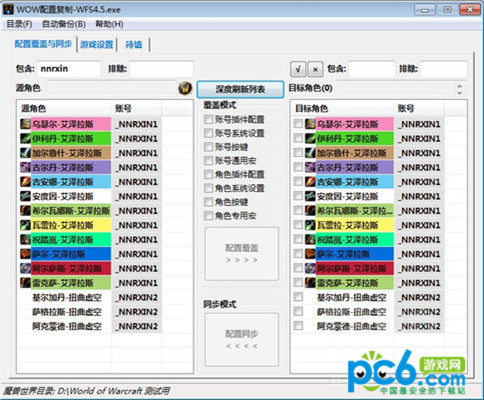Open the 帮助(H) menu
Image resolution: width=484 pixels, height=400 pixels.
(x=109, y=24)
